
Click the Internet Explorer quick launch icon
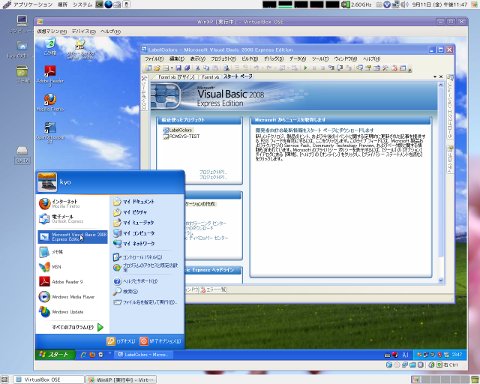pos(84,355)
